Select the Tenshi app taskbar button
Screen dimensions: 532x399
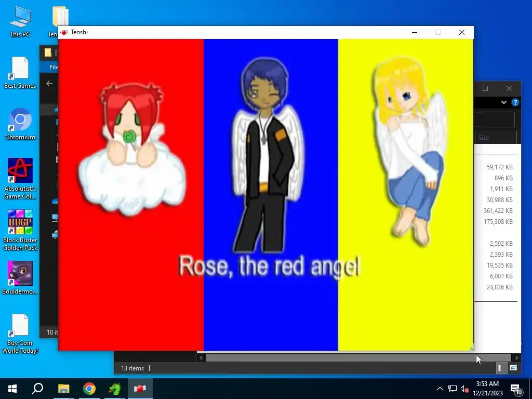[140, 389]
